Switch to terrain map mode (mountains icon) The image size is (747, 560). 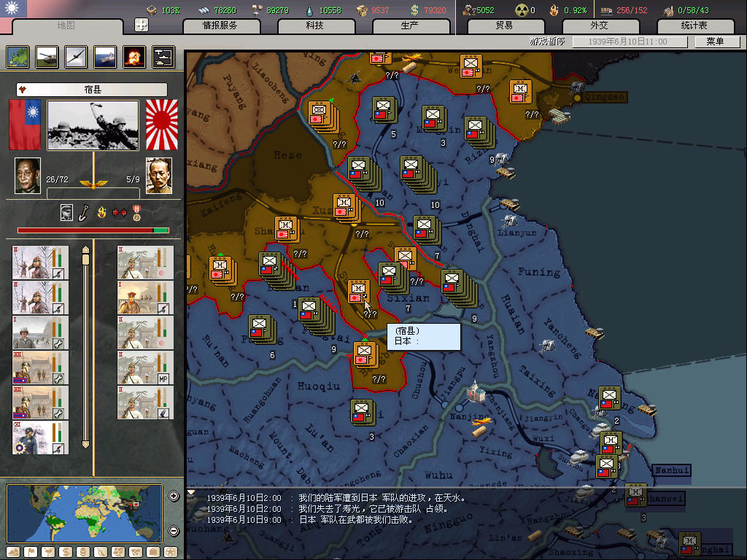click(x=13, y=552)
